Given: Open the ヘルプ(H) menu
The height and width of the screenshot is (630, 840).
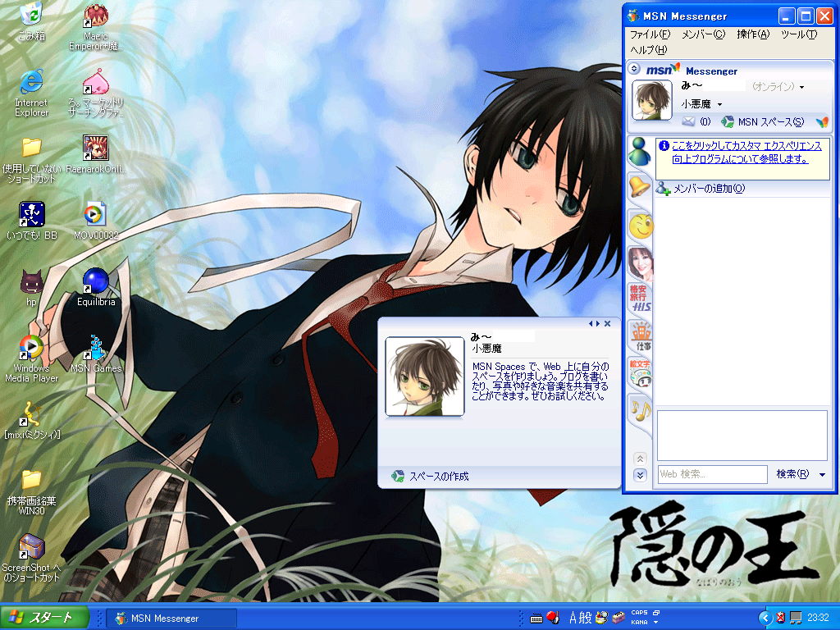Looking at the screenshot, I should coord(648,50).
